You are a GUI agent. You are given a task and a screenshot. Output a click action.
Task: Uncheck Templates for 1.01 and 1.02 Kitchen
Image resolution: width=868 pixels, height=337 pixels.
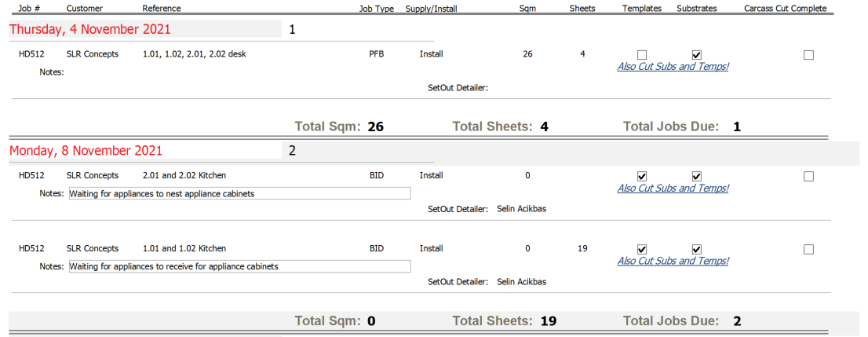click(x=642, y=249)
